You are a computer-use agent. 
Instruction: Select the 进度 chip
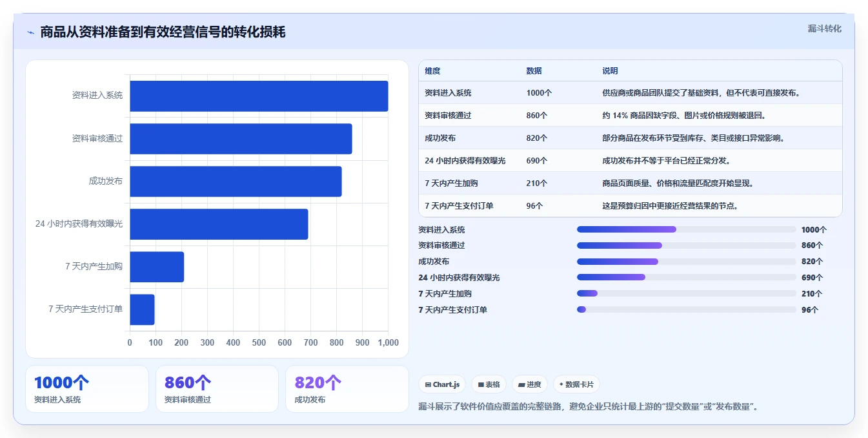pyautogui.click(x=530, y=384)
